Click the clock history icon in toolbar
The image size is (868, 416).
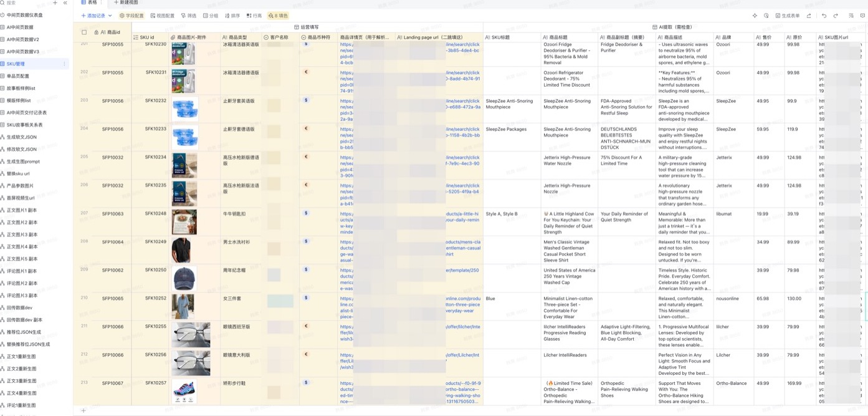coord(766,16)
